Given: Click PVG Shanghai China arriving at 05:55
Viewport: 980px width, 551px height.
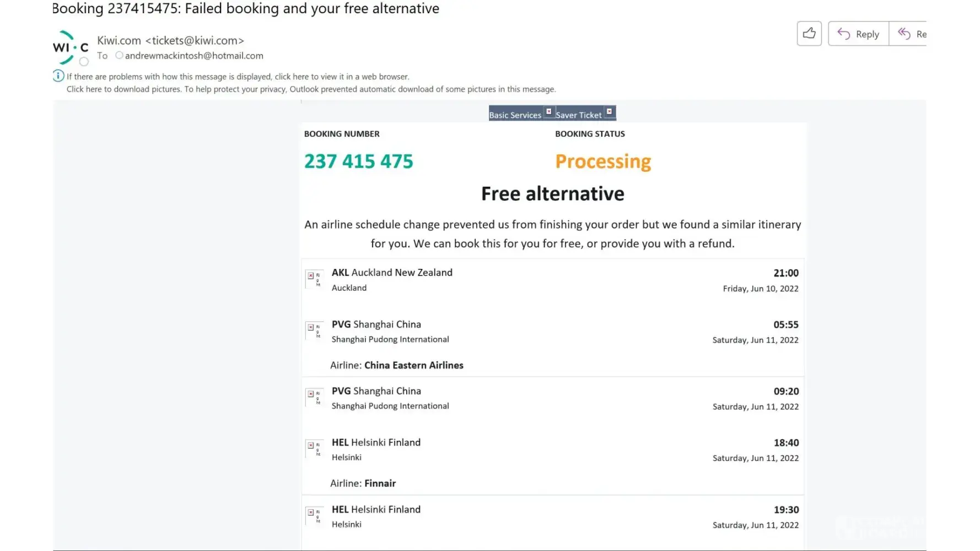Looking at the screenshot, I should (376, 324).
